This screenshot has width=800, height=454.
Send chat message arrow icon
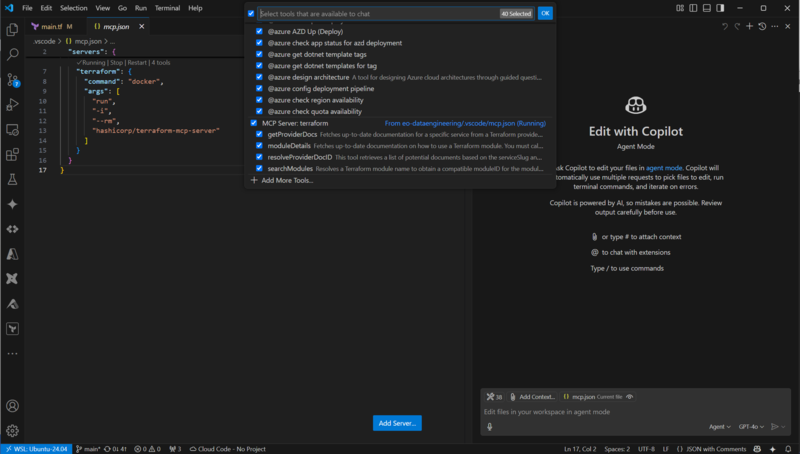click(x=774, y=426)
